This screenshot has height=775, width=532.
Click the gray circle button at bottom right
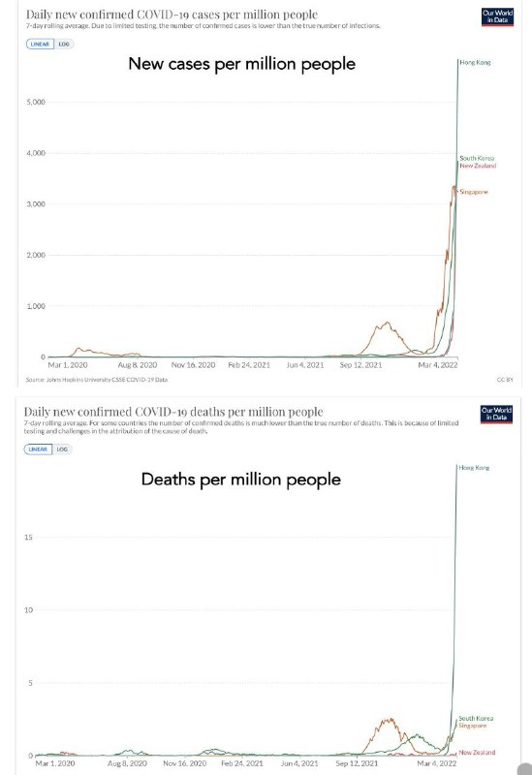(x=524, y=769)
